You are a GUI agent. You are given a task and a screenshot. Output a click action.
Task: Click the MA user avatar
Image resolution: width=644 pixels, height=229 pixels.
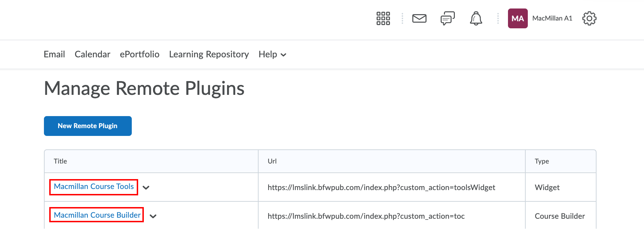[x=518, y=18]
